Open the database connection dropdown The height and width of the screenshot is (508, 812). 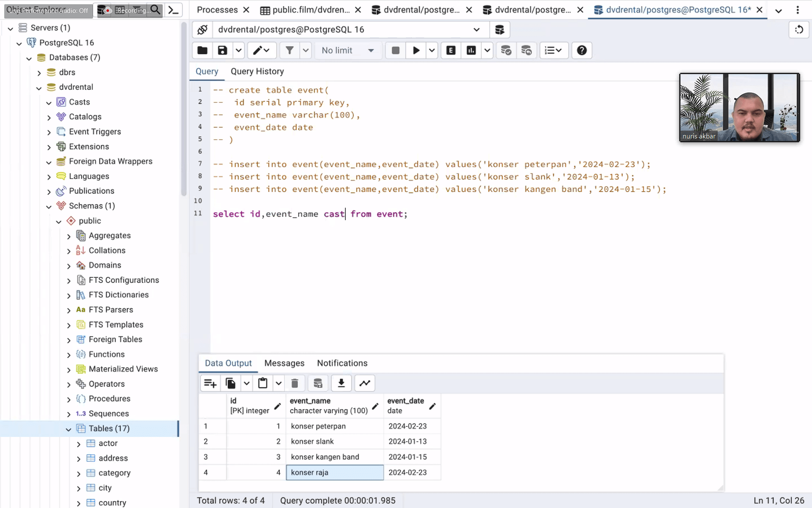[477, 30]
